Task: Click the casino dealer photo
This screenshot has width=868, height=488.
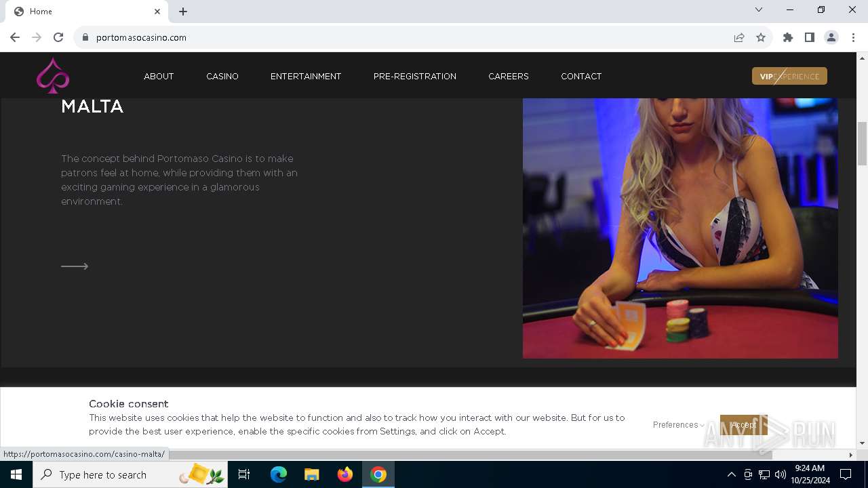Action: coord(680,228)
